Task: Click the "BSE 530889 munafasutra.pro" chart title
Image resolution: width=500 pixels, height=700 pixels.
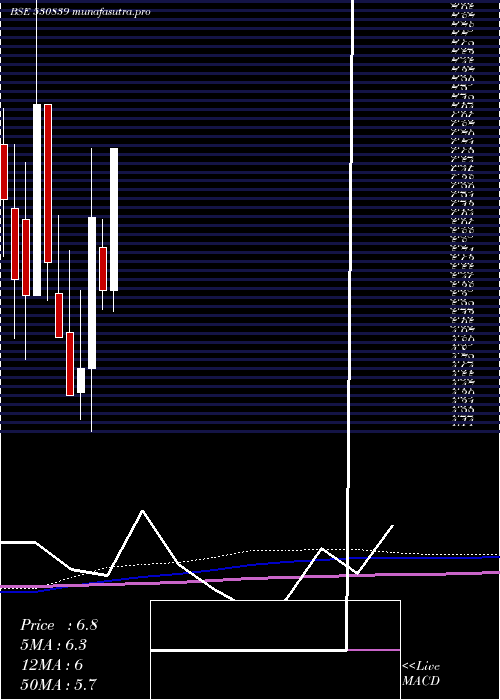Action: coord(80,12)
